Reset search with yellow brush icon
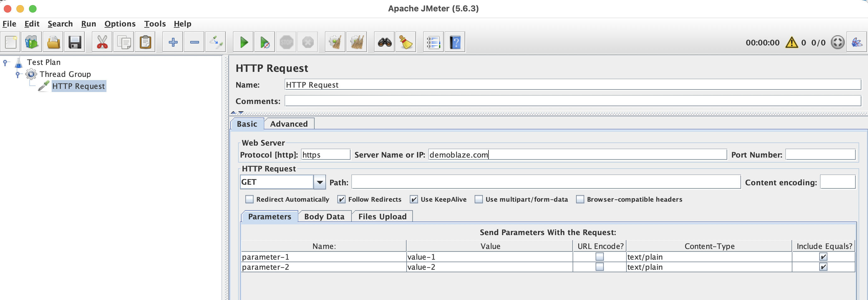 [406, 42]
